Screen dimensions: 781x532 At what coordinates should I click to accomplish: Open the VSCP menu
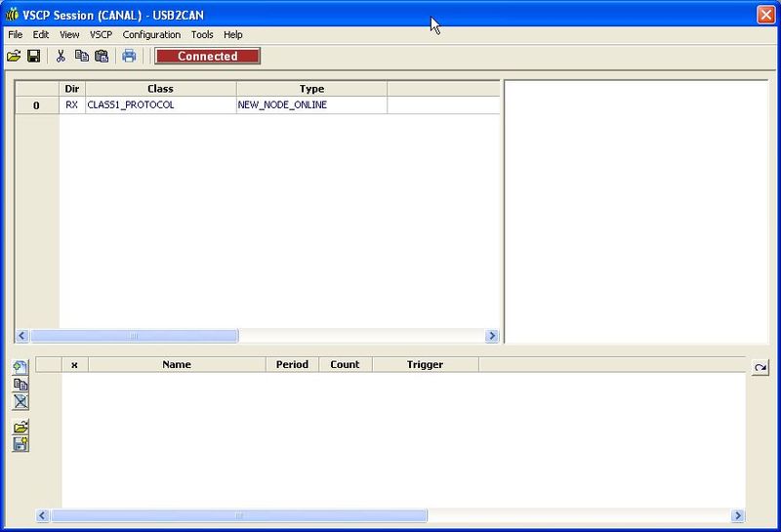101,34
